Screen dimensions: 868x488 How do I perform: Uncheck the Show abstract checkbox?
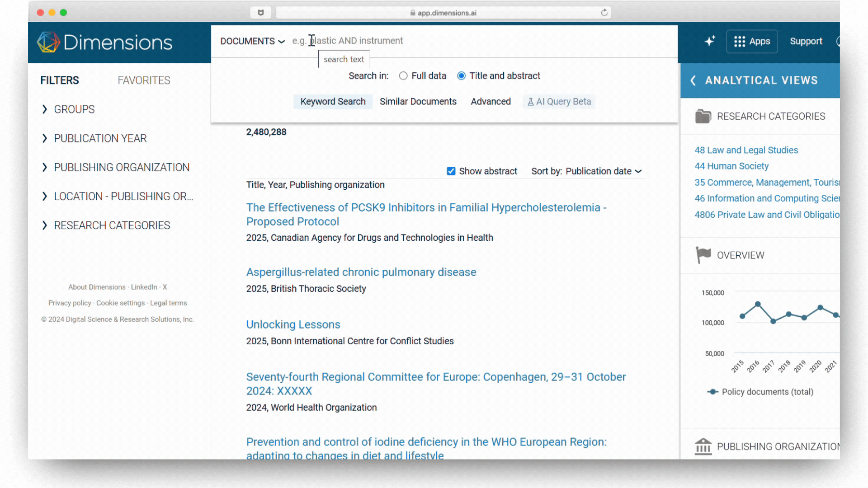point(451,171)
